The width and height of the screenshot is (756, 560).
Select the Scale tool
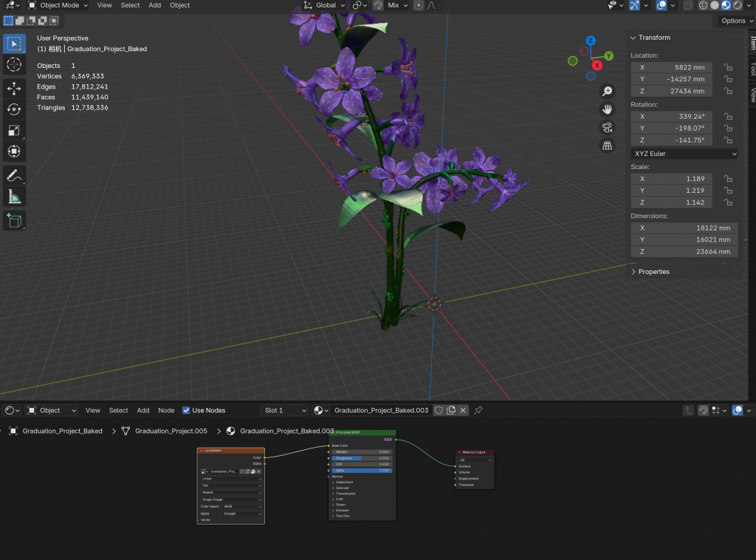(14, 130)
